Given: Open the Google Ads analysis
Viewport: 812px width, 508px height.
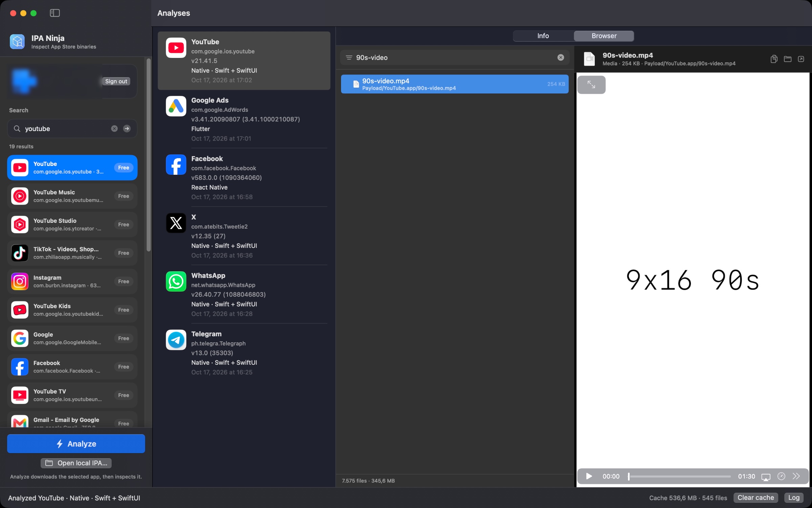Looking at the screenshot, I should pos(244,119).
